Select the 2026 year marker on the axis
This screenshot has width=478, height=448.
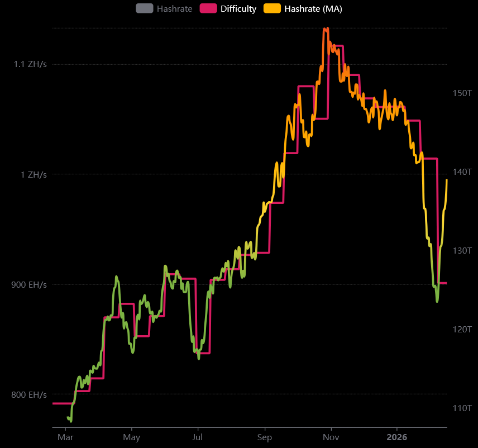click(x=397, y=436)
